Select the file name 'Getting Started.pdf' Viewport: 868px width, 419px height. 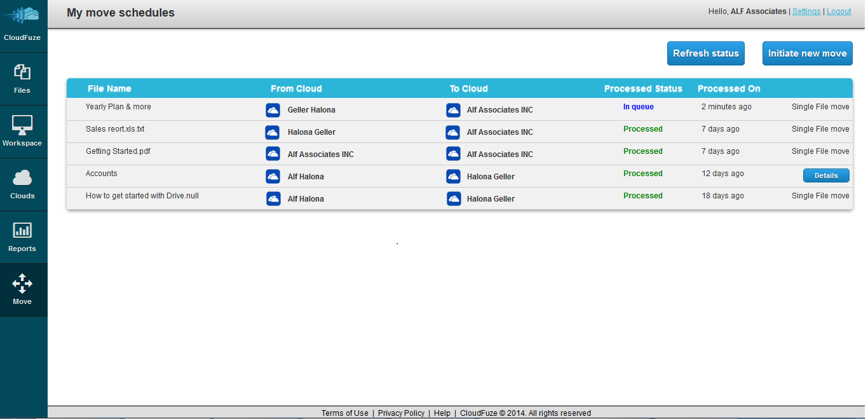[x=118, y=151]
